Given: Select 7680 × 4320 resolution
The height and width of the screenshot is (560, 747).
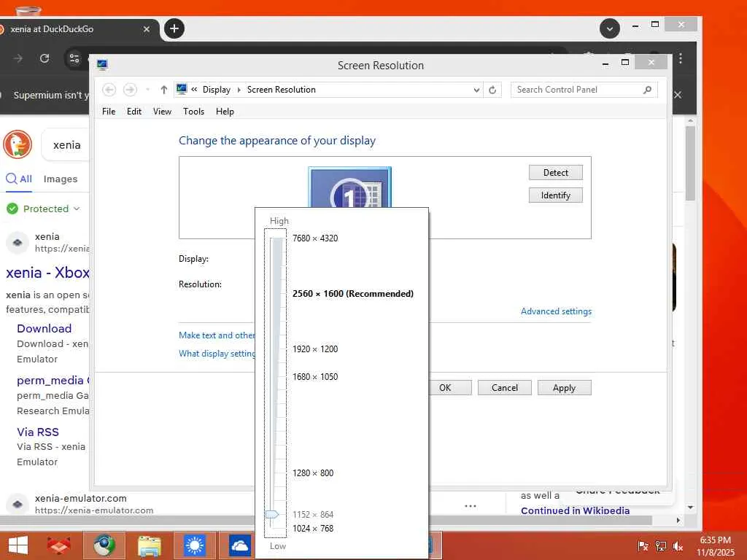Looking at the screenshot, I should [315, 238].
